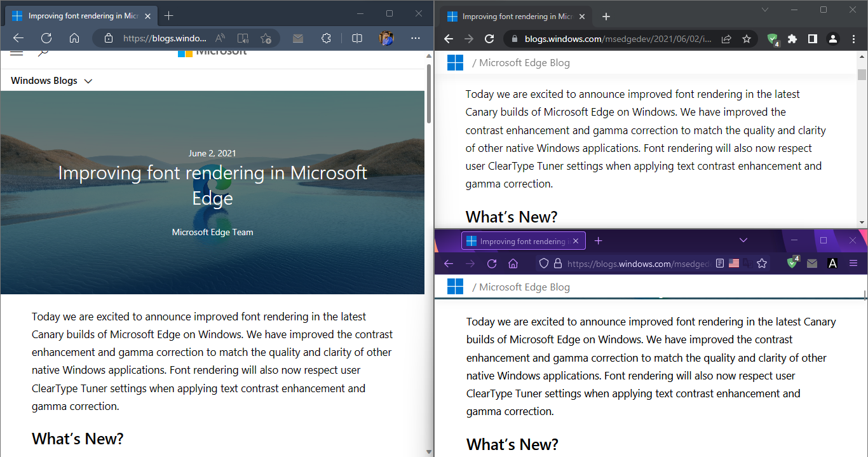Add page to favorites in Edge

pos(266,38)
